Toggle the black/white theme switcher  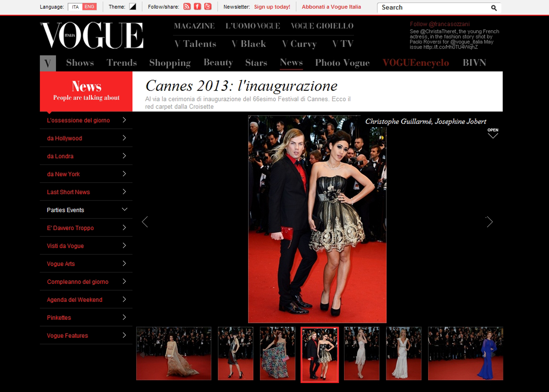[x=133, y=7]
